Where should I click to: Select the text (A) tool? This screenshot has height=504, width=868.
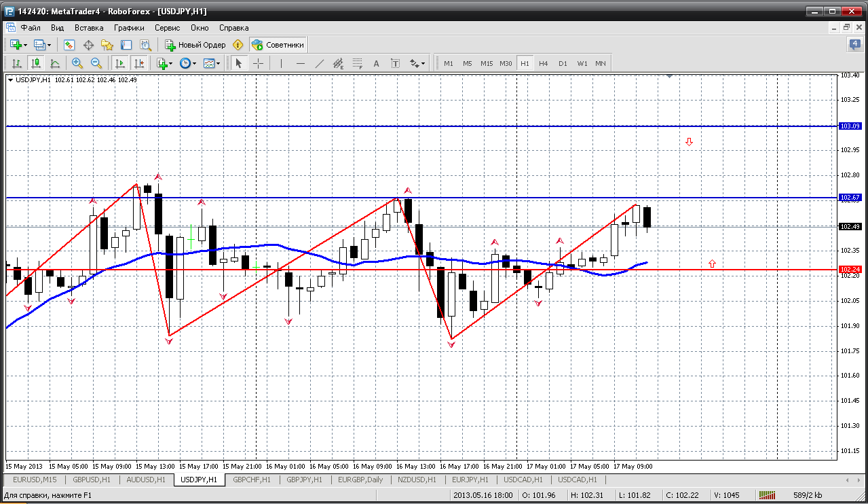377,63
